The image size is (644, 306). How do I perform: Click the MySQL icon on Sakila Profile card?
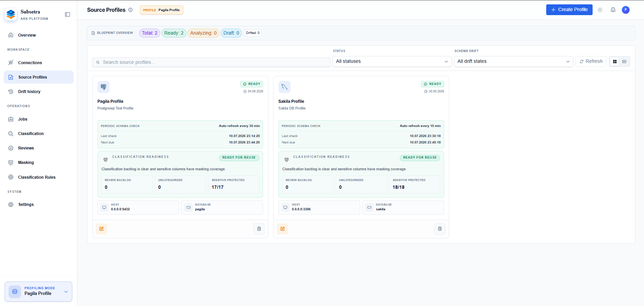285,87
